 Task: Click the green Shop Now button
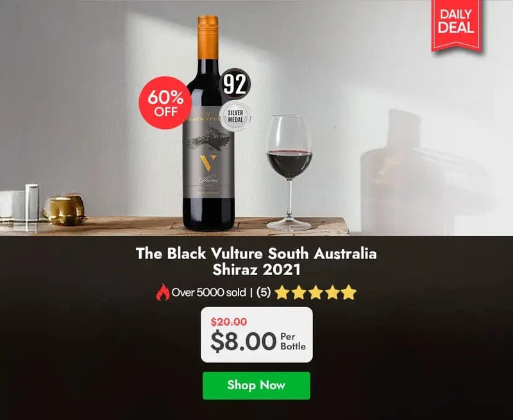tap(256, 385)
